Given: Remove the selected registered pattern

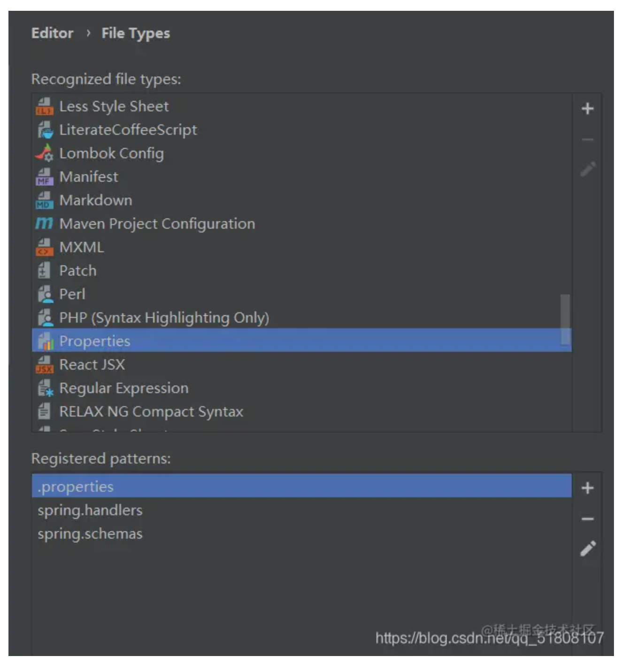Looking at the screenshot, I should [x=587, y=519].
